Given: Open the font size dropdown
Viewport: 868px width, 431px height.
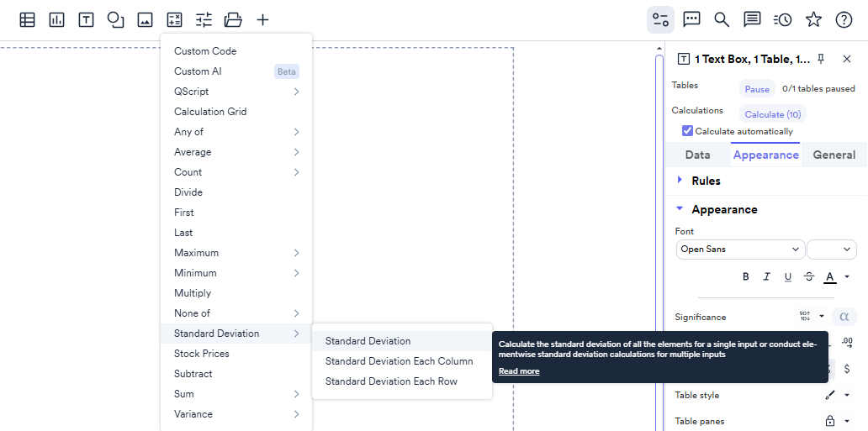Looking at the screenshot, I should coord(832,249).
